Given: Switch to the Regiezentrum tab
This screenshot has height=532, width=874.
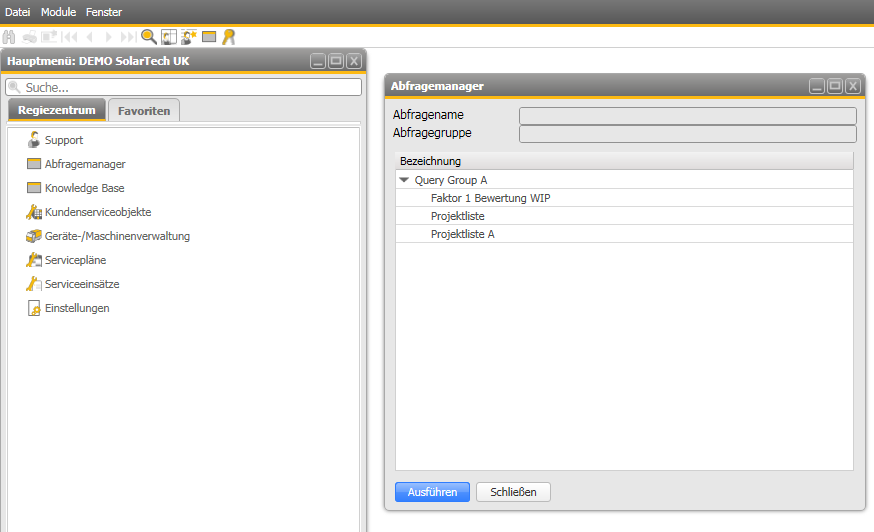Looking at the screenshot, I should [57, 110].
